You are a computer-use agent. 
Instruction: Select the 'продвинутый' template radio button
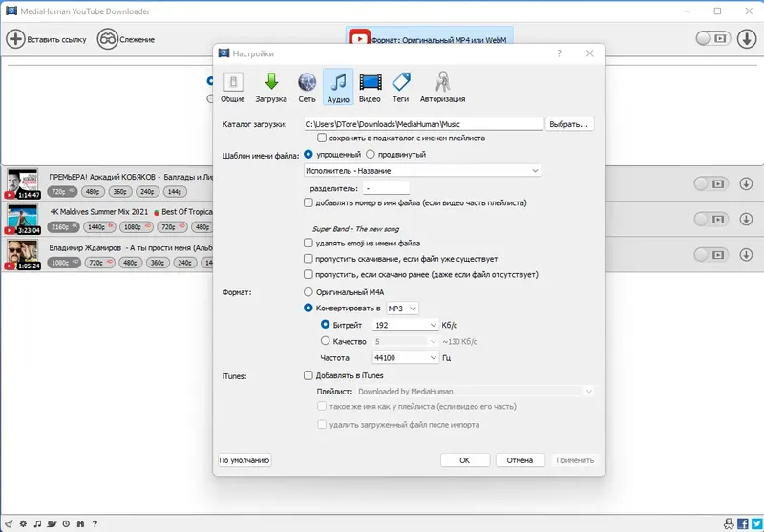tap(371, 154)
